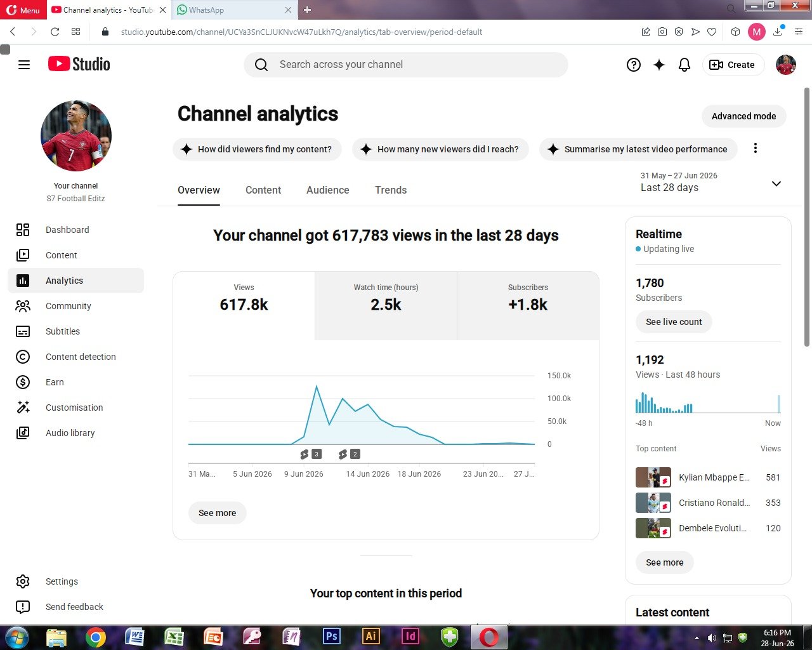Screen dimensions: 812x650
Task: Click the Customisation wand icon
Action: (x=23, y=408)
